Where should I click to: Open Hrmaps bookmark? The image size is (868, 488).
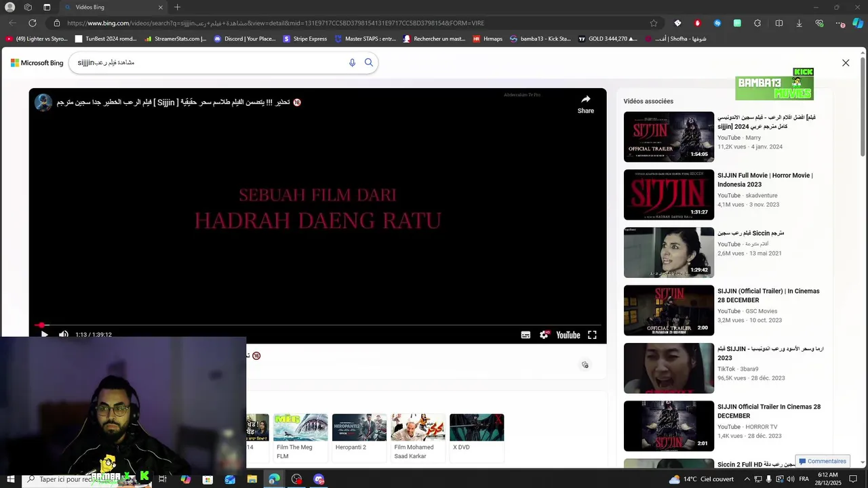click(488, 39)
